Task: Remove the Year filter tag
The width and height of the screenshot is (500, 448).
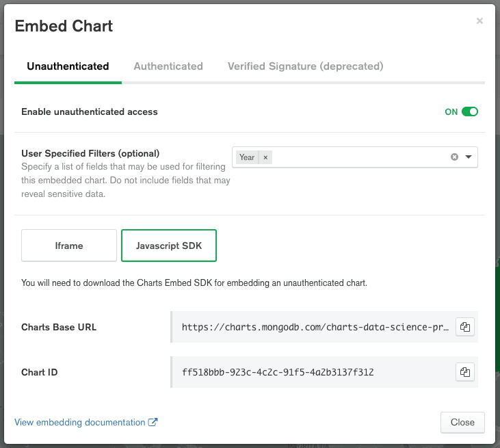Action: [265, 157]
